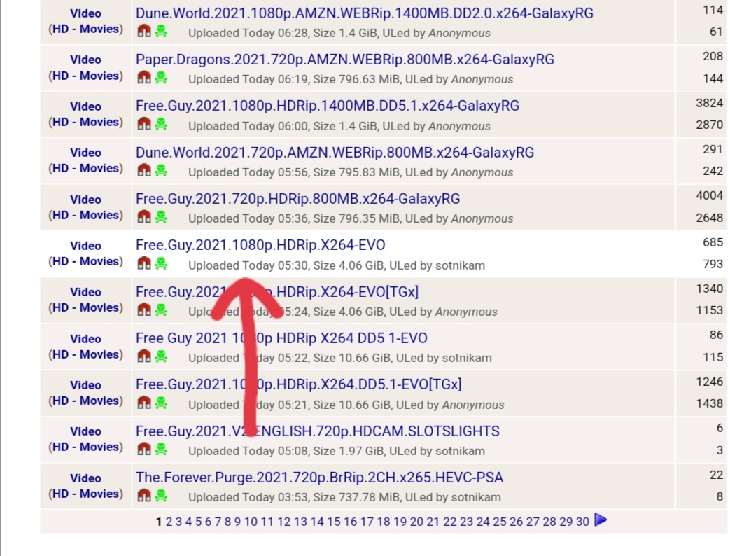Open Dune.World.2021.1080p.AMZN.WEBRip torrent link
756x556 pixels.
tap(365, 13)
